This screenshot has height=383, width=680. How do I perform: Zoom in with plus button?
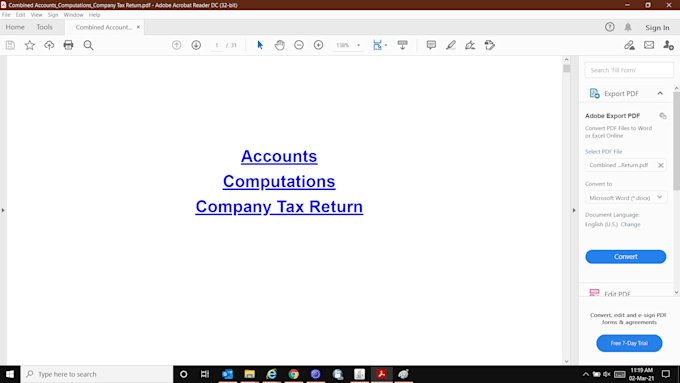point(318,45)
